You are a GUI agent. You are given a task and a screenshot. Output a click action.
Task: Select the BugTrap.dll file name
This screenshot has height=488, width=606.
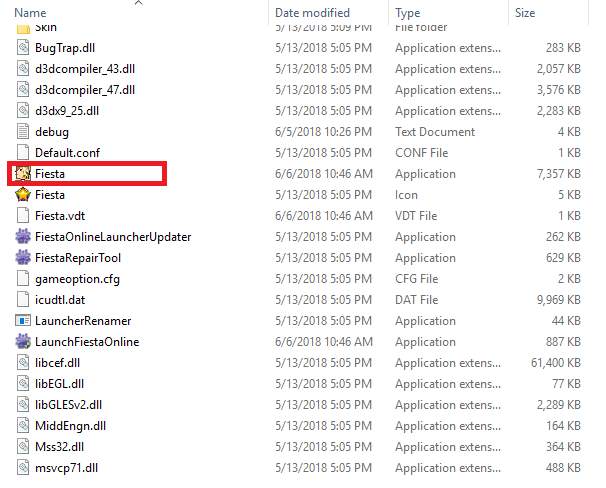tap(65, 48)
